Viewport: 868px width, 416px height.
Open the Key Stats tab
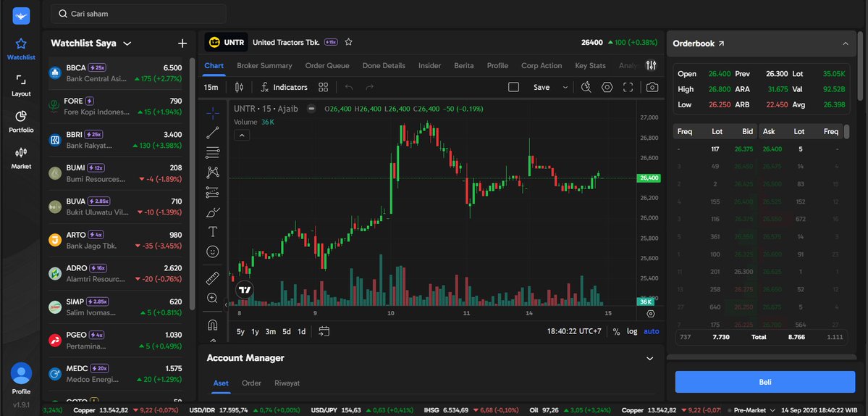click(590, 65)
